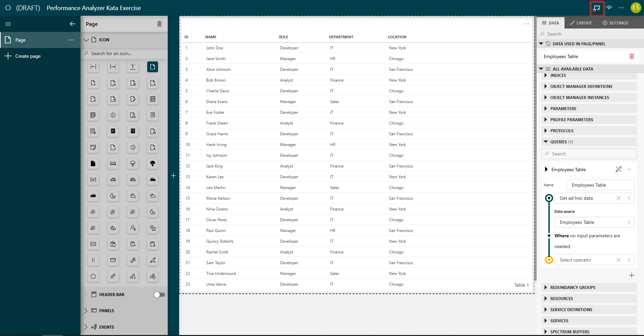Sort by the DEPARTMENT column header

click(x=341, y=37)
